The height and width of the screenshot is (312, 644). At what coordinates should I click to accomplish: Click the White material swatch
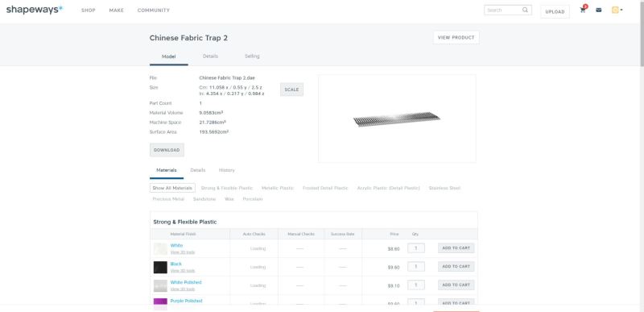click(x=160, y=248)
